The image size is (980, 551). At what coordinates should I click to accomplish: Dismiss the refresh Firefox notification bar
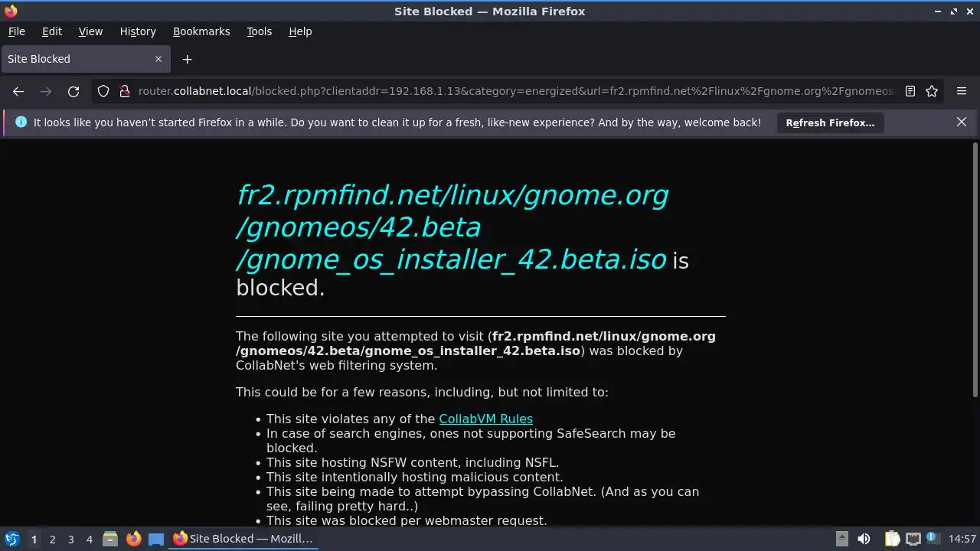tap(962, 122)
